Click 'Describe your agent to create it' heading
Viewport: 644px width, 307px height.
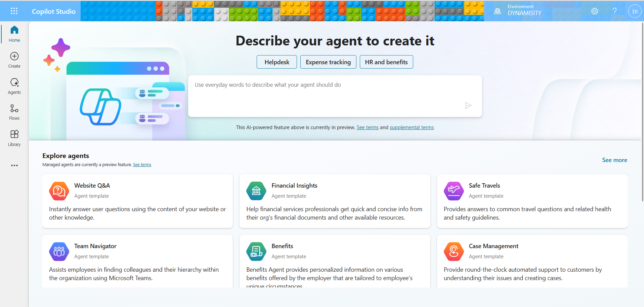pos(335,41)
